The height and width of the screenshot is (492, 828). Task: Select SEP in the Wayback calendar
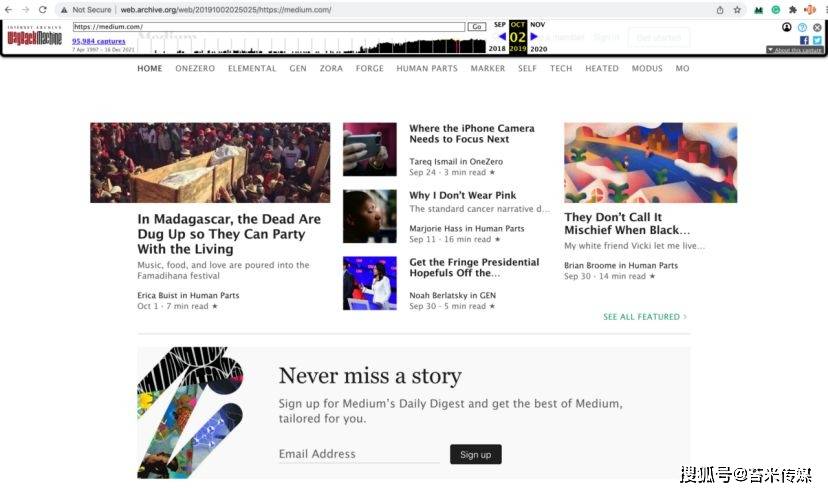click(x=500, y=25)
